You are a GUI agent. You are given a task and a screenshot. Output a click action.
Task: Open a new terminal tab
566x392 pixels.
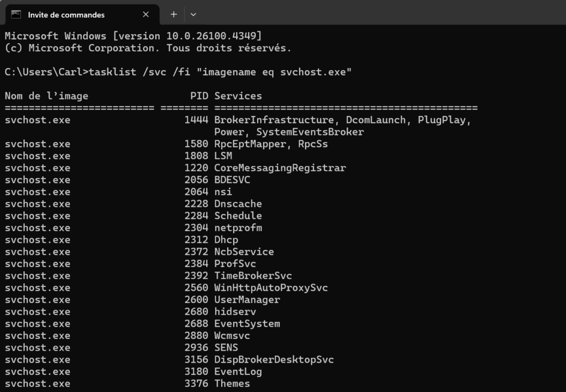(x=174, y=14)
